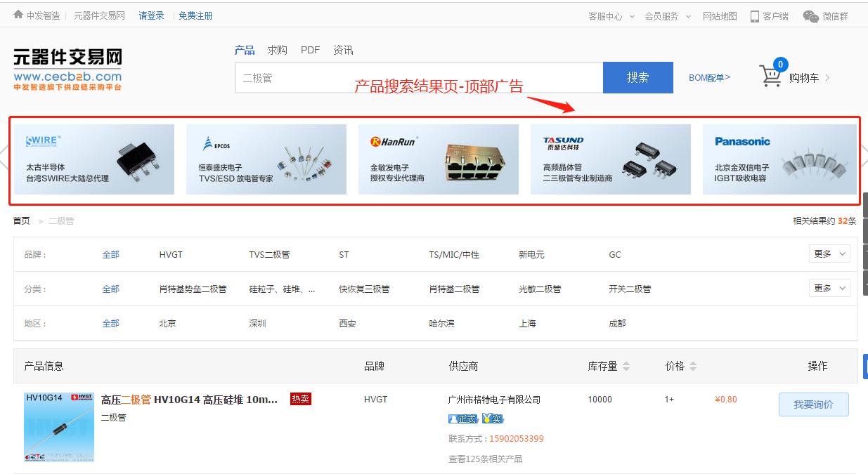The image size is (868, 474).
Task: Filter by region 北京
Action: tap(167, 323)
